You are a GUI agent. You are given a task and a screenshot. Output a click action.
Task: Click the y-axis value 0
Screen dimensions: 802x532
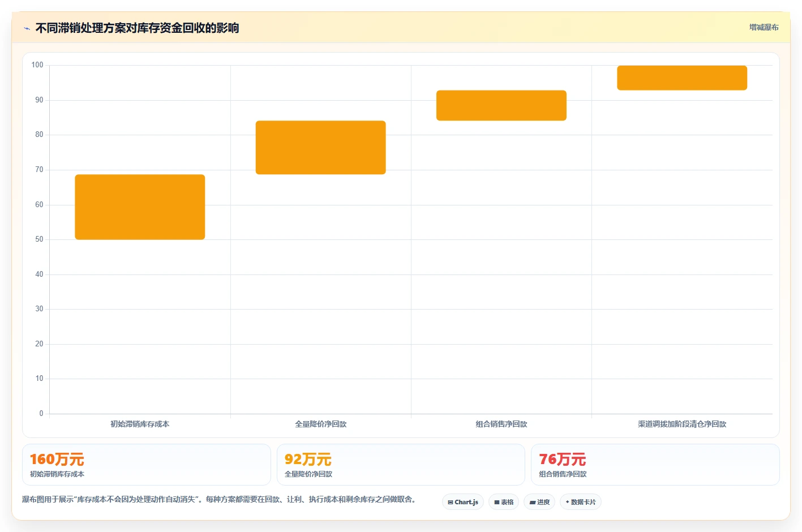pyautogui.click(x=41, y=414)
